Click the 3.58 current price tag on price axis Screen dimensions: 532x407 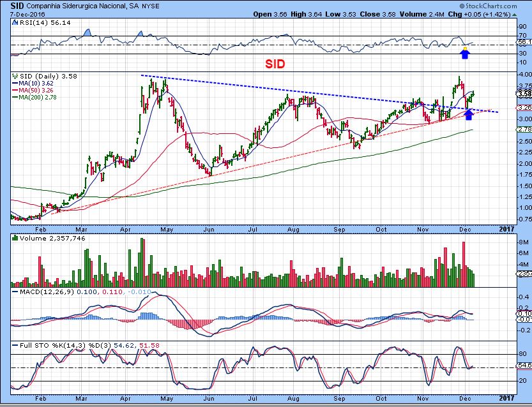point(524,94)
